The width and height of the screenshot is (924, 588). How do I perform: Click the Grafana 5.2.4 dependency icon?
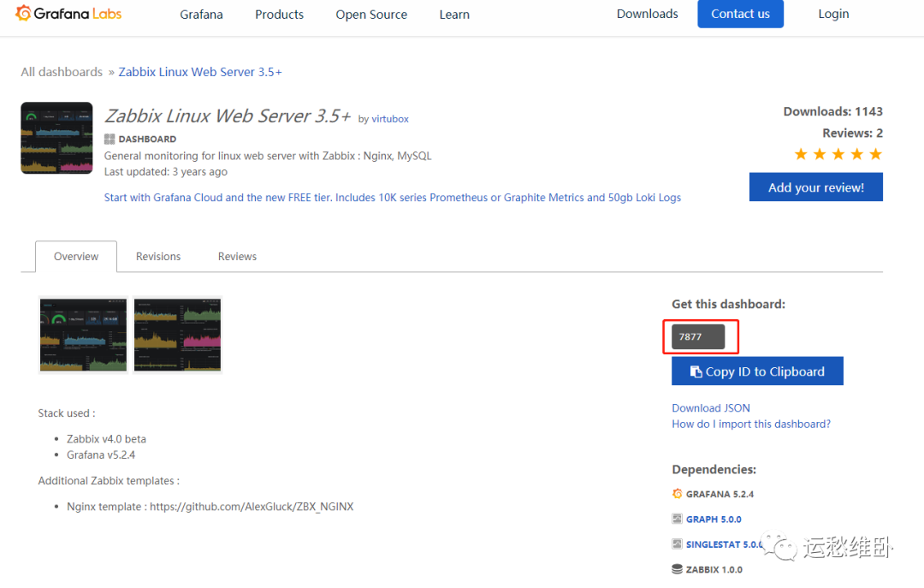tap(677, 494)
